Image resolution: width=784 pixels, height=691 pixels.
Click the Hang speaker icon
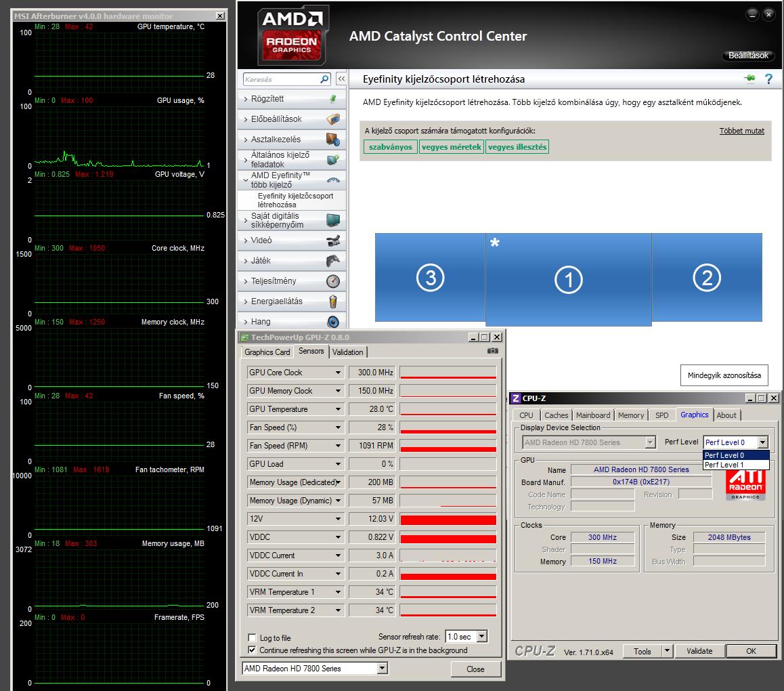tap(333, 322)
